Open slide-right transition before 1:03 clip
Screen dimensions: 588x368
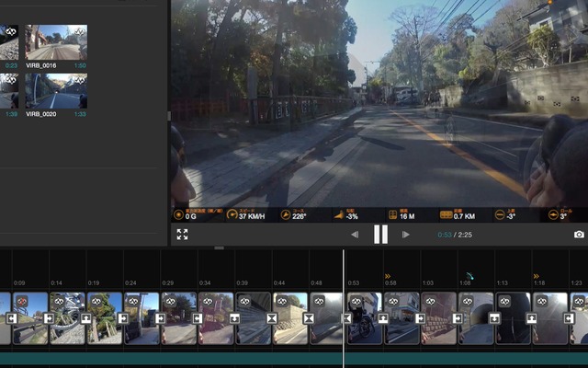pos(420,318)
